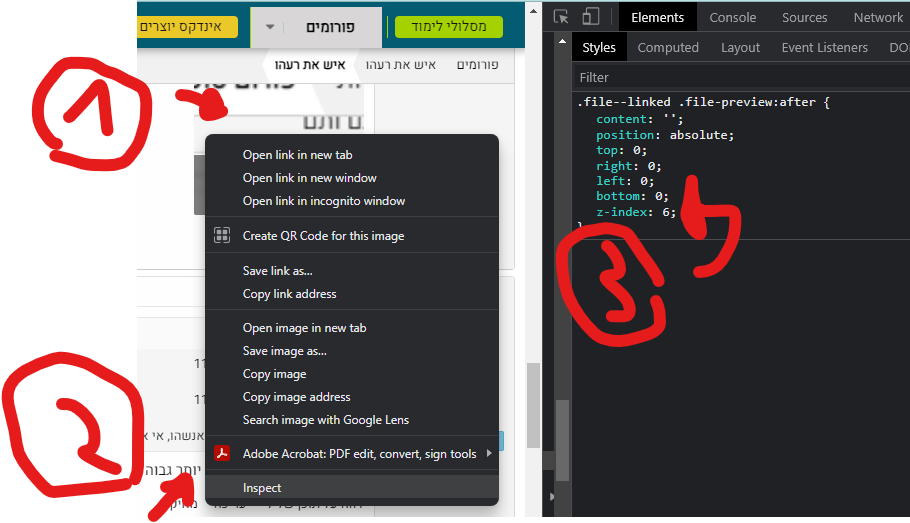Select the Computed sub-tab
The image size is (910, 523).
pos(668,48)
